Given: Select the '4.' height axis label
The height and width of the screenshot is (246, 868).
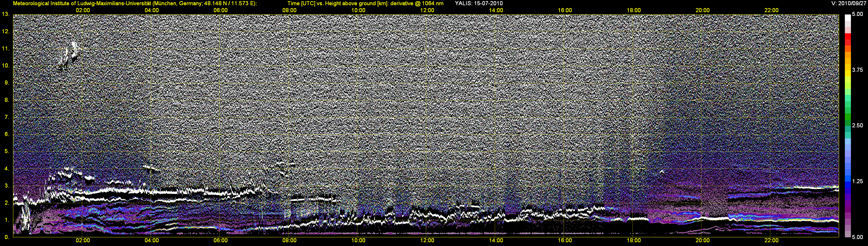Looking at the screenshot, I should [x=7, y=168].
